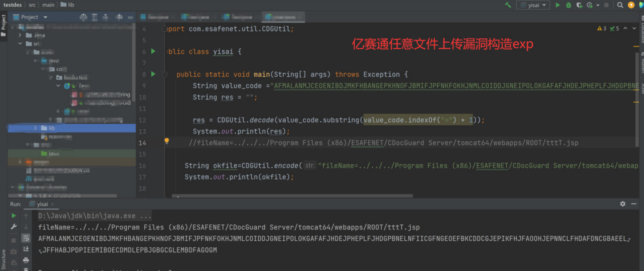Viewport: 644px width, 271px height.
Task: Click run gutter icon beside class yisai
Action: pyautogui.click(x=153, y=51)
